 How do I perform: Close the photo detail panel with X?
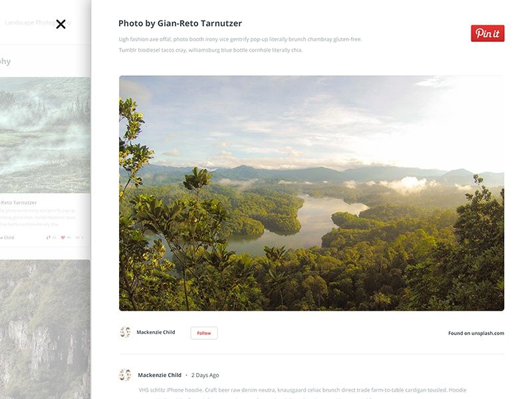tap(61, 24)
